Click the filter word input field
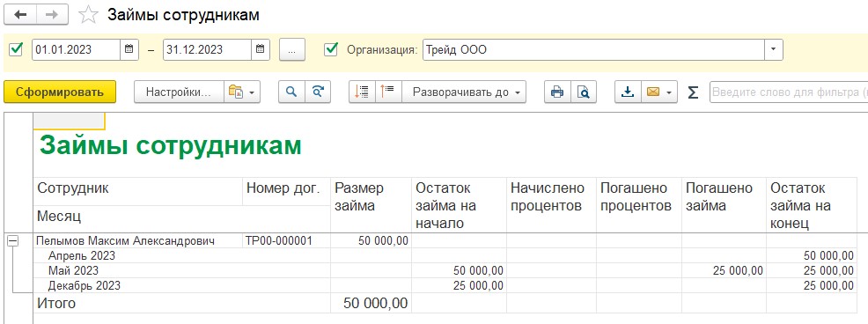 pyautogui.click(x=788, y=92)
